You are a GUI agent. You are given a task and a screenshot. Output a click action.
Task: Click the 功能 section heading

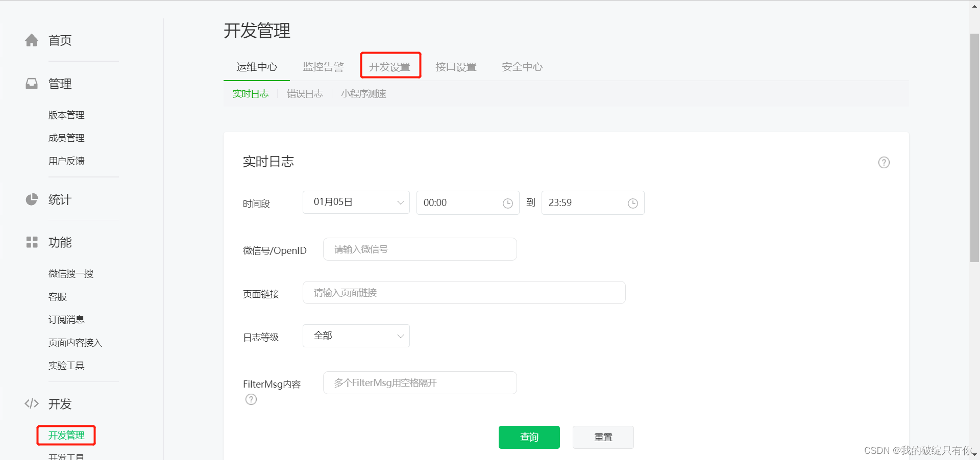60,242
